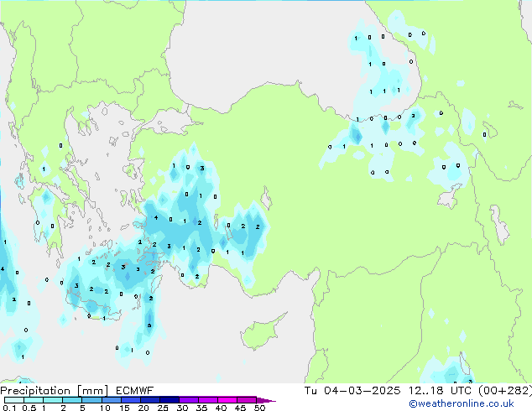The image size is (532, 411).
Task: Click the "04-03-2025" date text
Action: (362, 391)
